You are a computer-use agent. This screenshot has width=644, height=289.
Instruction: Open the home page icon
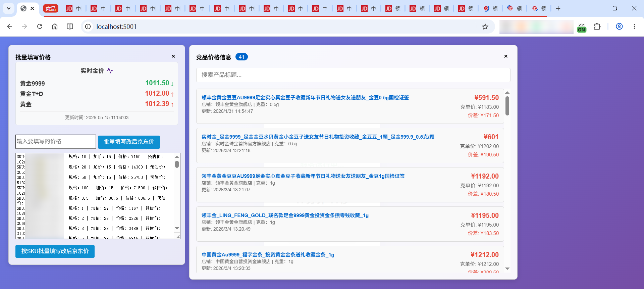55,27
